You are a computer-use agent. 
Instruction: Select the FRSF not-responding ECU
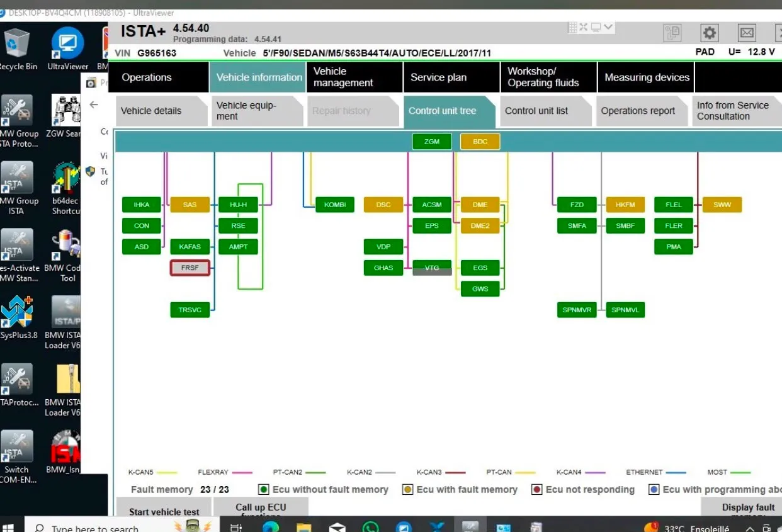point(190,268)
